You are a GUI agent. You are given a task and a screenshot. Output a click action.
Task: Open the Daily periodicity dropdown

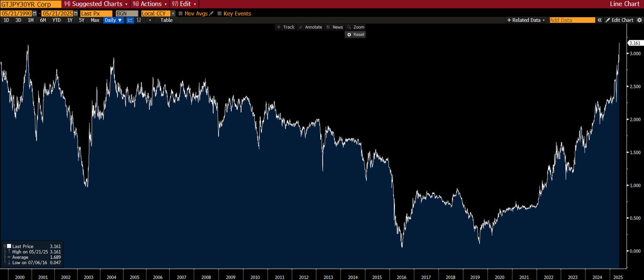click(113, 20)
